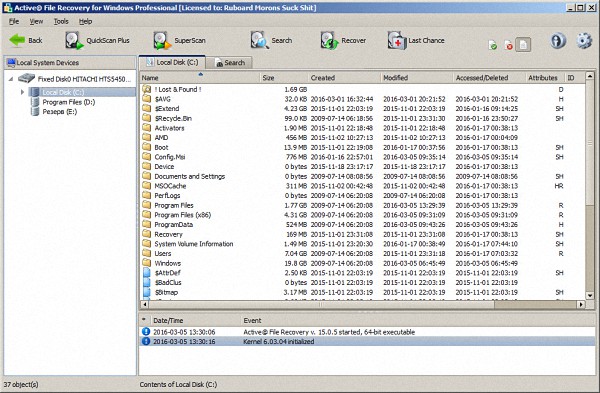Select the Kernel 6.03.04 initialized log entry
The image size is (600, 393).
(367, 341)
